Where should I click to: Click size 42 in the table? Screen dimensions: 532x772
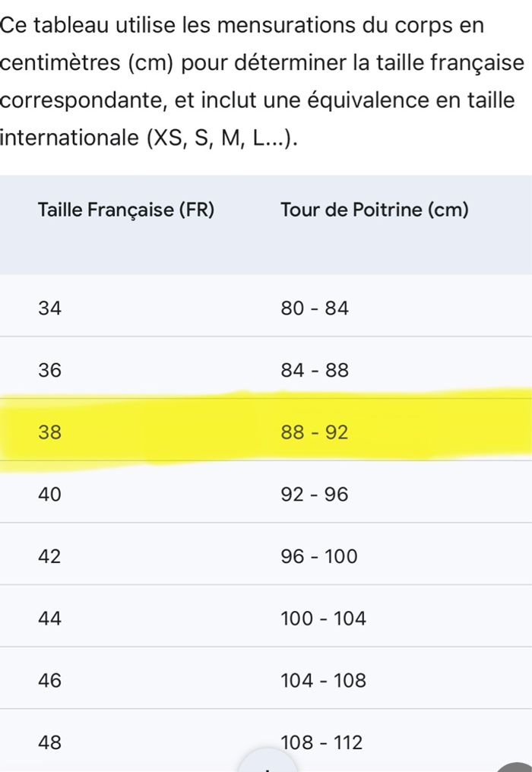click(50, 557)
